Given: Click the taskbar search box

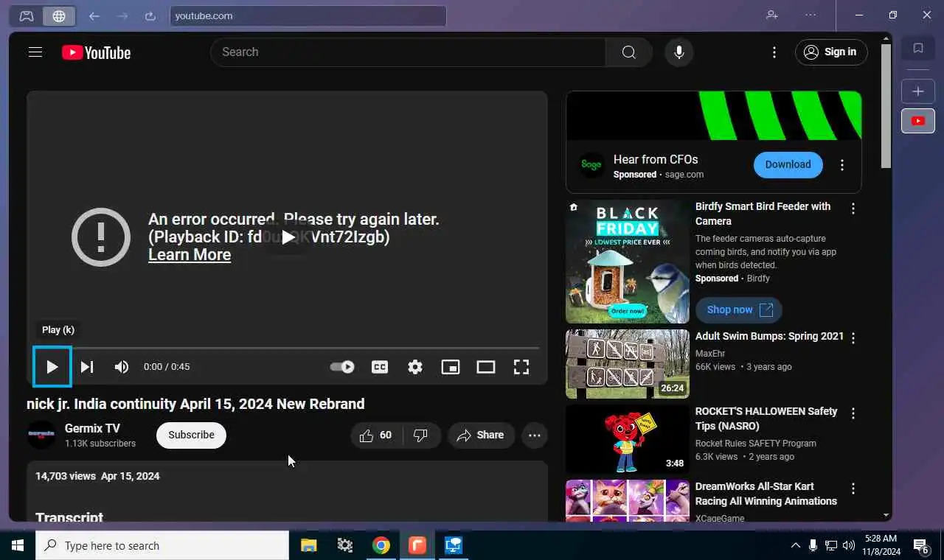Looking at the screenshot, I should click(162, 545).
